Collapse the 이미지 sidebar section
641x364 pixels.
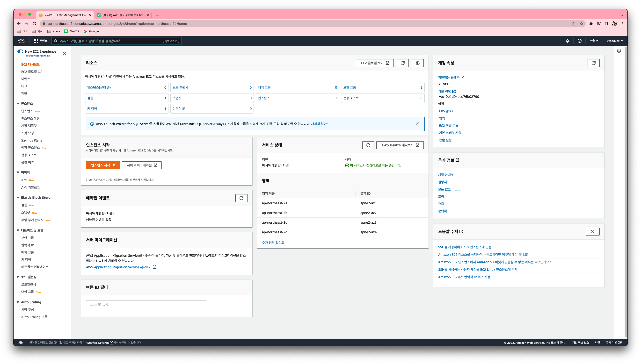(x=18, y=172)
